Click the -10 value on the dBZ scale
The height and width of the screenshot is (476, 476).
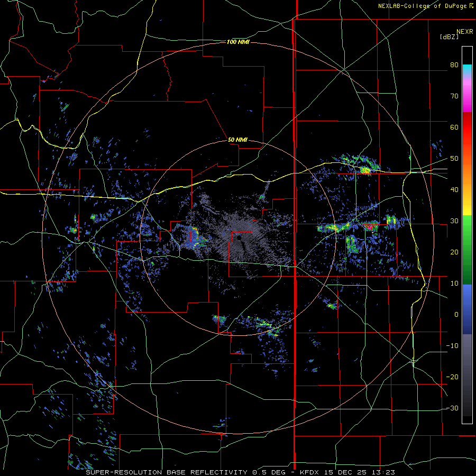click(452, 346)
